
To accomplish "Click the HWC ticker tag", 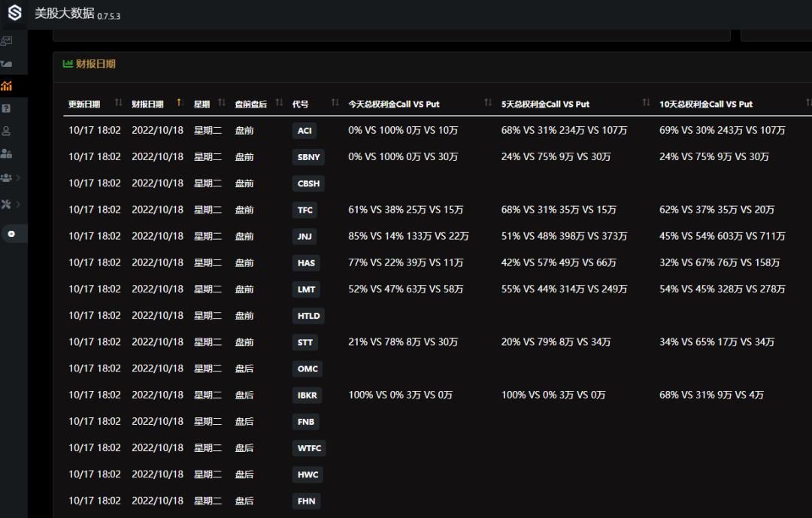I will pos(308,474).
